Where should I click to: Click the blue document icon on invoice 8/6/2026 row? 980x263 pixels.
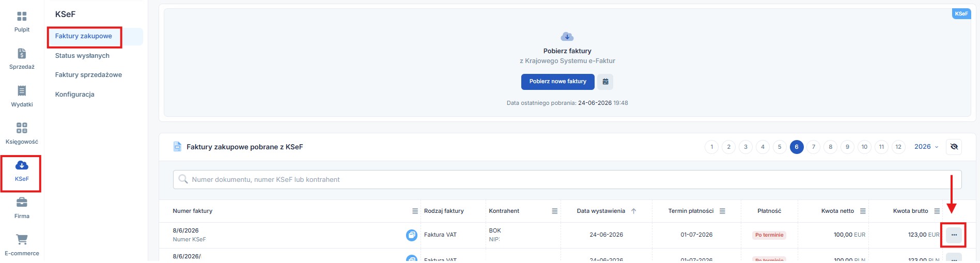pos(412,235)
